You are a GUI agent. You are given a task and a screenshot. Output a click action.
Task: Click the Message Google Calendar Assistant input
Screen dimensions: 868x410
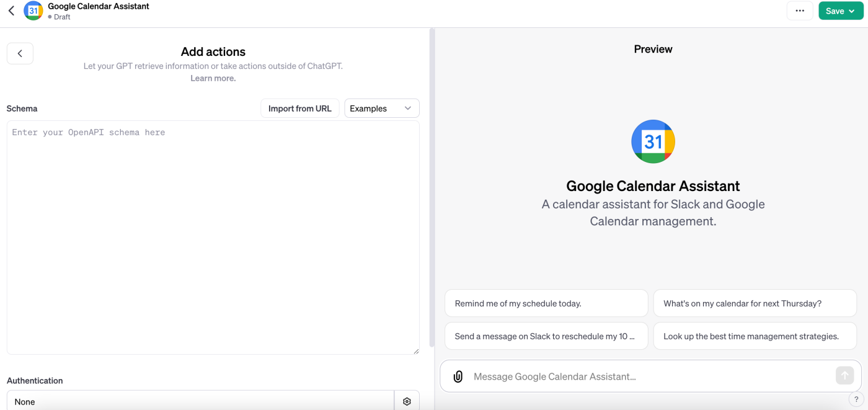click(x=651, y=377)
